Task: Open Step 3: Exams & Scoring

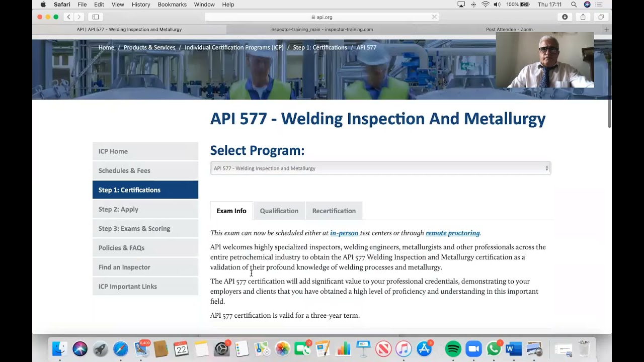Action: [145, 228]
